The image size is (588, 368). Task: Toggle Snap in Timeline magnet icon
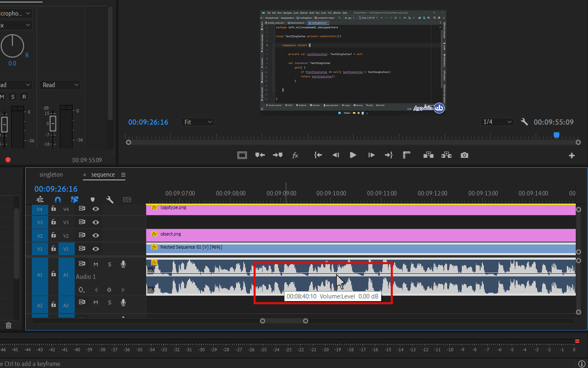58,200
